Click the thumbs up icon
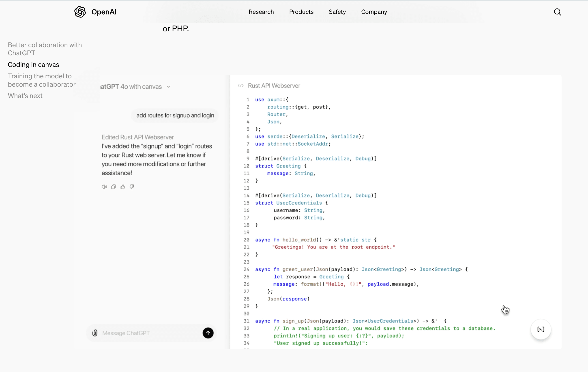588x372 pixels. tap(122, 187)
